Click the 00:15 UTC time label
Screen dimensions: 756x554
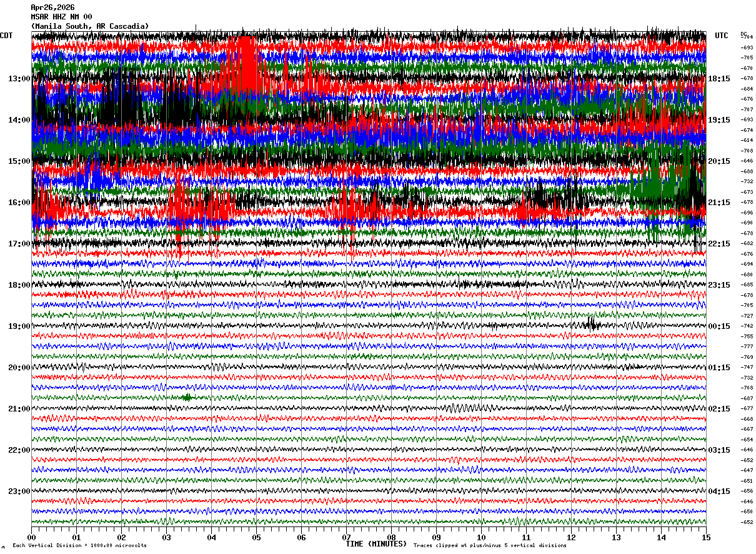pos(719,326)
